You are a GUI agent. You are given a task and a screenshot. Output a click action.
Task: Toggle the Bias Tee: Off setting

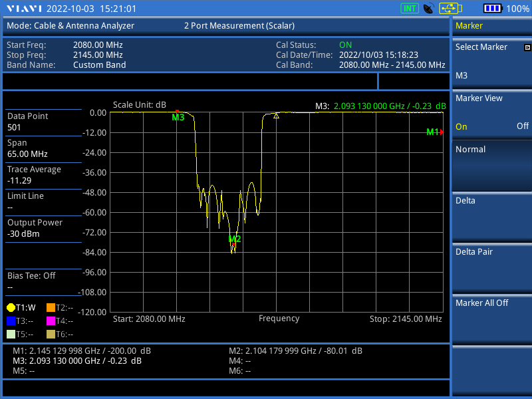tap(43, 281)
